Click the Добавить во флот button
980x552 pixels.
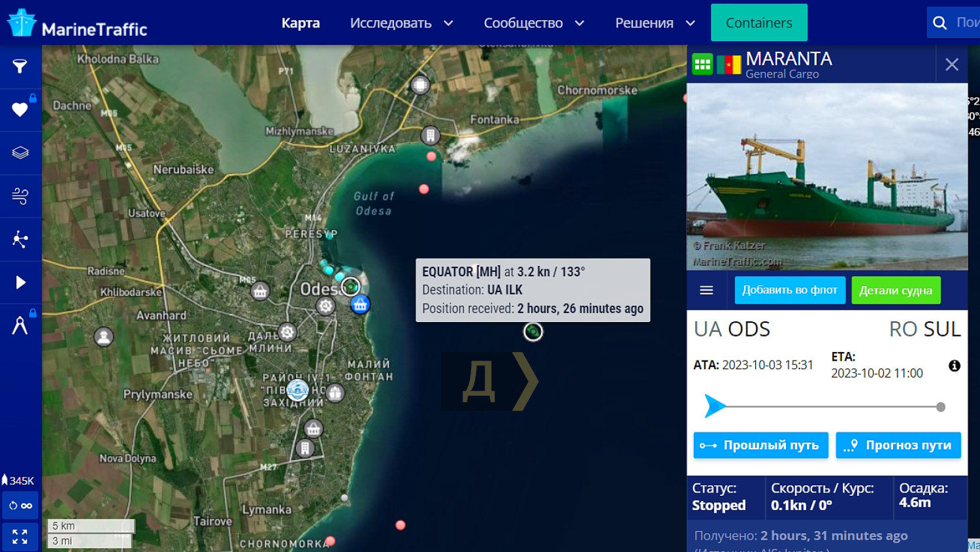pos(790,290)
